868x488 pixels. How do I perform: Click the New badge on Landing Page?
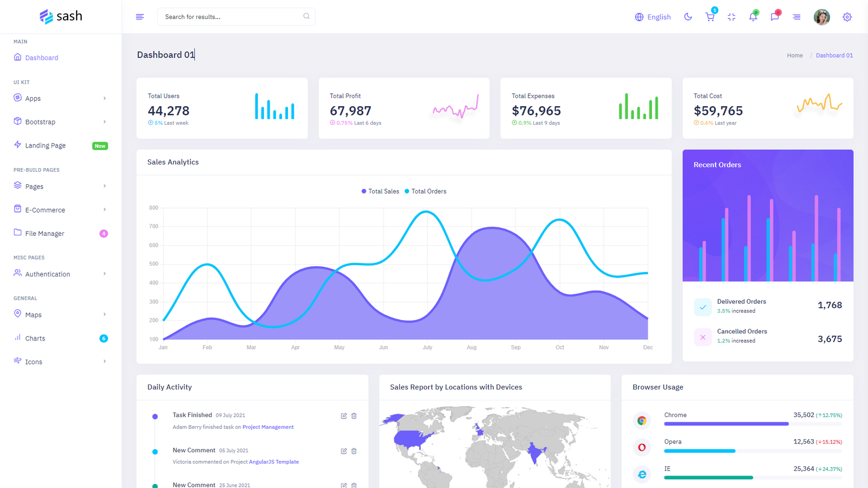tap(100, 146)
